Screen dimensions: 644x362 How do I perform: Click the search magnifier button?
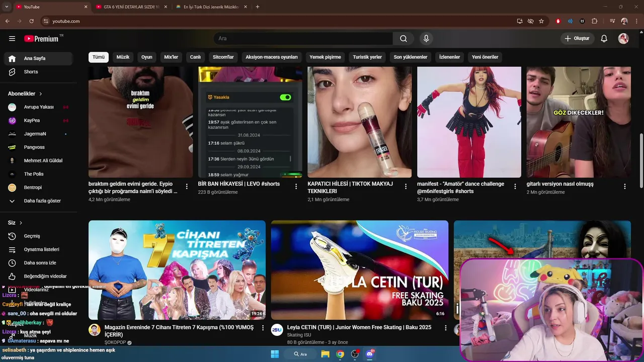(404, 39)
